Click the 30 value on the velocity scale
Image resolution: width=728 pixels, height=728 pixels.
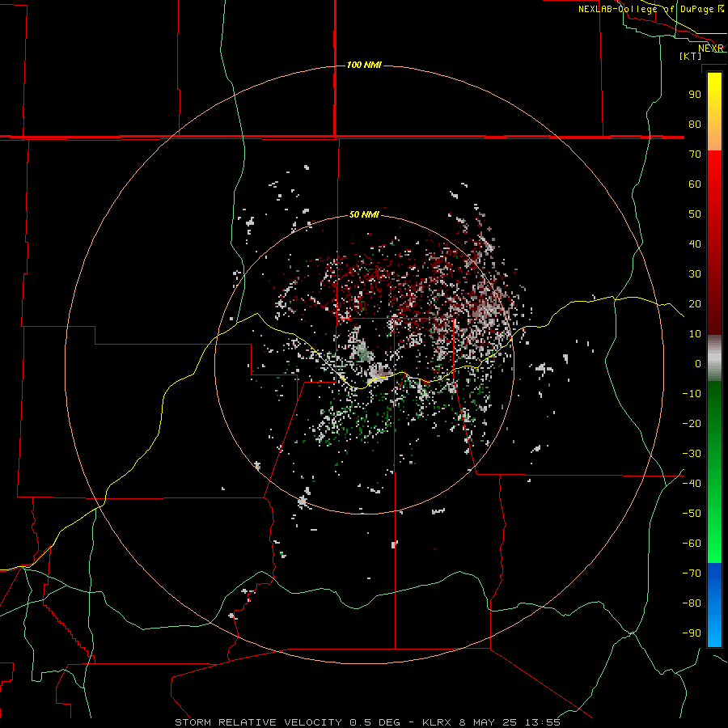(x=695, y=274)
